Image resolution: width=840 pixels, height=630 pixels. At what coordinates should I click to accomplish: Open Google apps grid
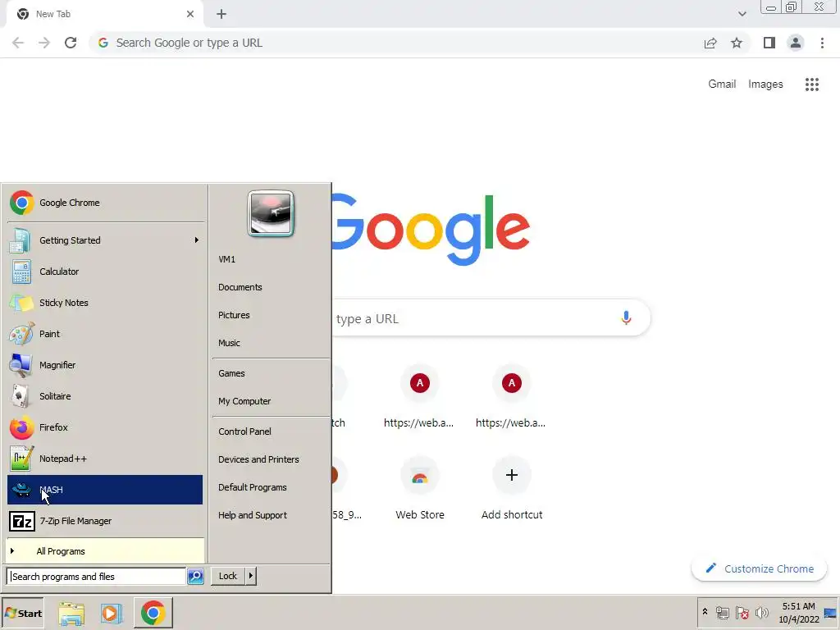811,84
